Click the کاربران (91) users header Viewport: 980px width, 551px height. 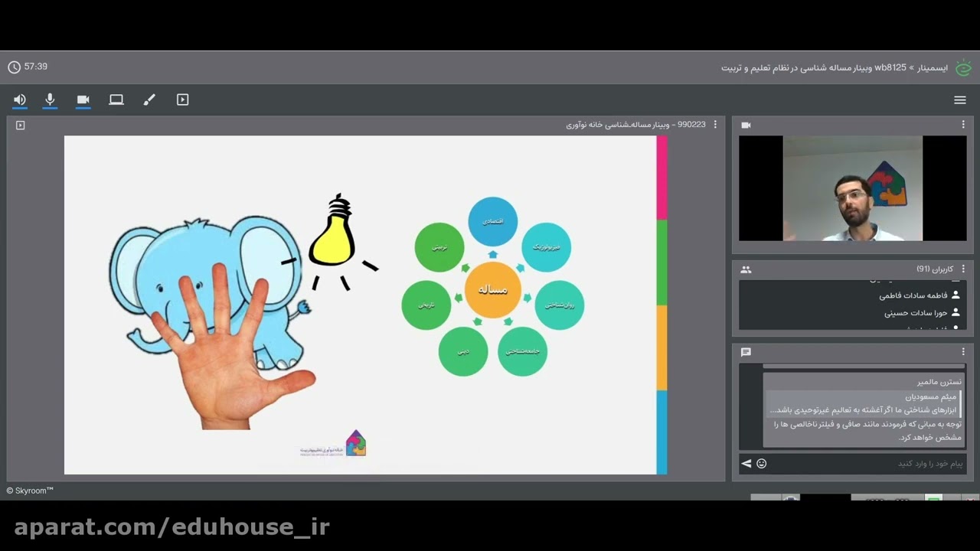tap(935, 269)
